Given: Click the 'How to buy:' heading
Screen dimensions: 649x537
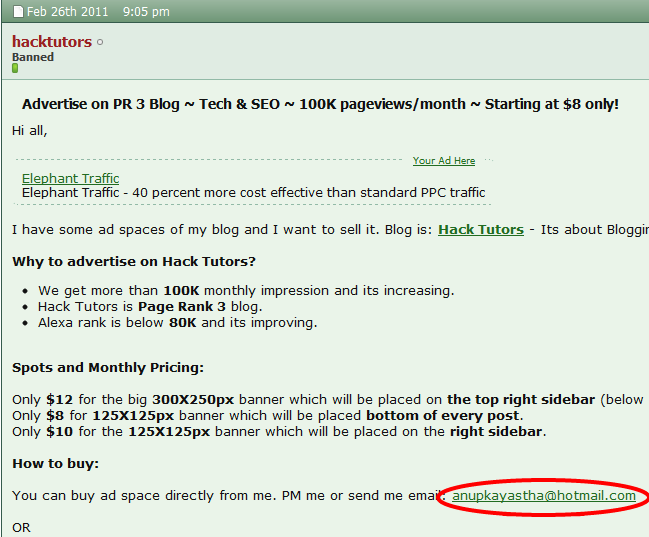Looking at the screenshot, I should click(x=55, y=464).
